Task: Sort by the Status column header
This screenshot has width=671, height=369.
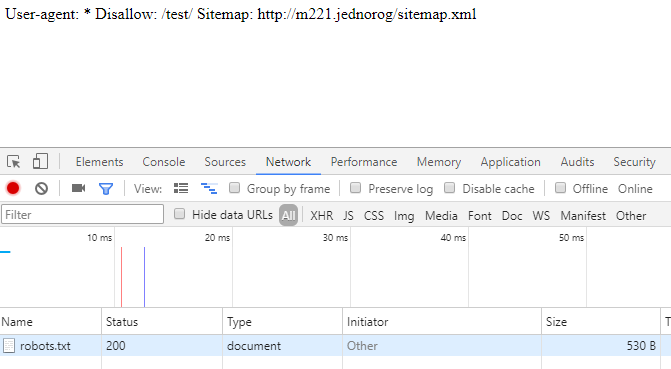Action: pyautogui.click(x=162, y=322)
